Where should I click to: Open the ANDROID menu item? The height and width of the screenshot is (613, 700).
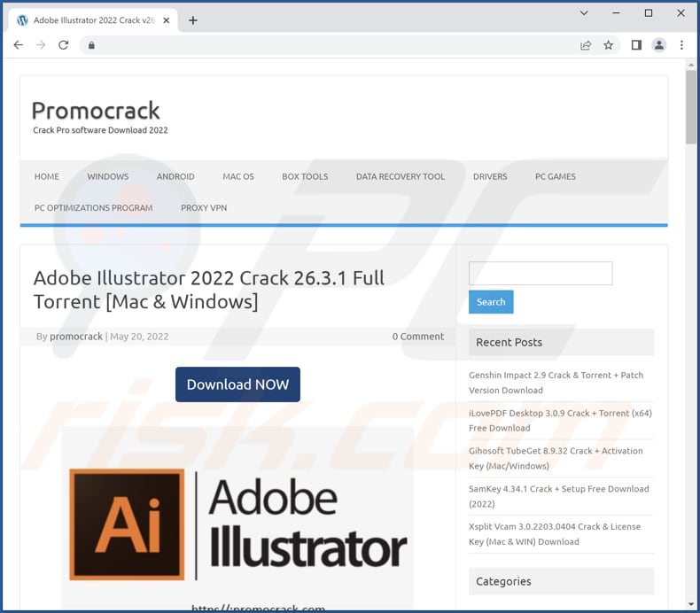coord(175,177)
